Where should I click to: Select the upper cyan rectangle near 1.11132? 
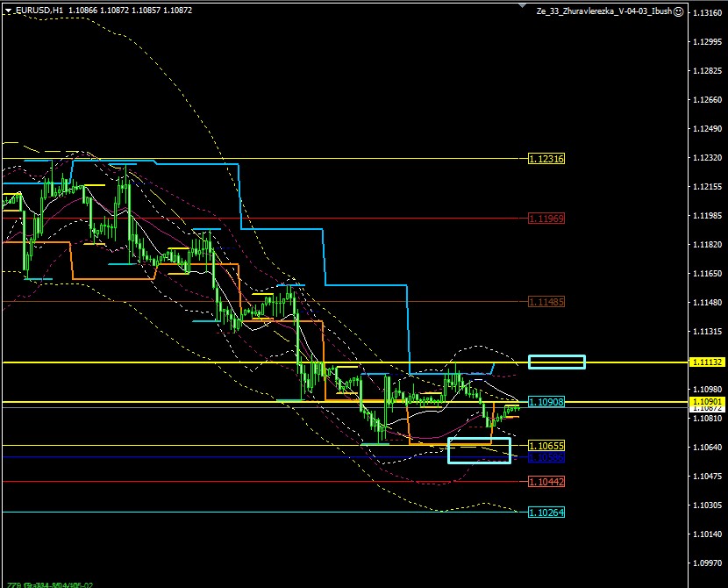coord(557,362)
